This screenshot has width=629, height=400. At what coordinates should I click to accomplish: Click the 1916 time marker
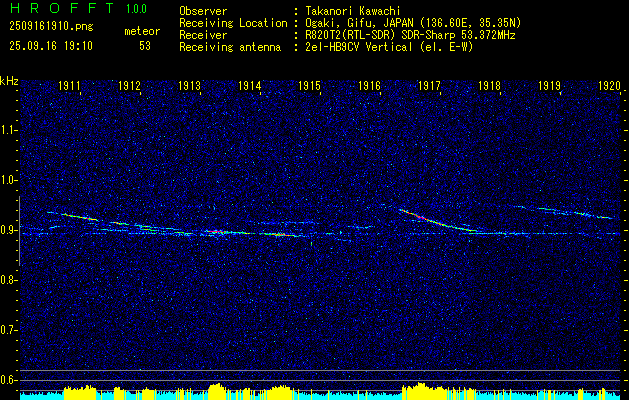pyautogui.click(x=369, y=85)
